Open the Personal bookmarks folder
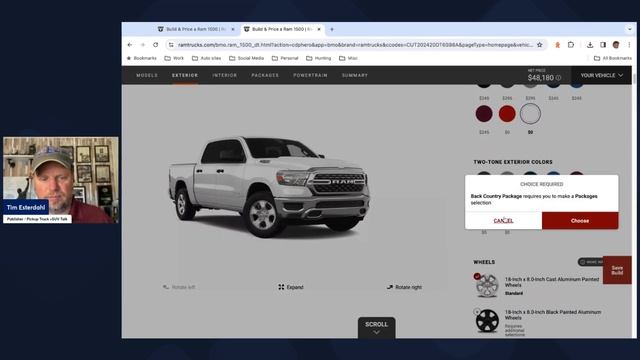The image size is (640, 360). click(285, 58)
